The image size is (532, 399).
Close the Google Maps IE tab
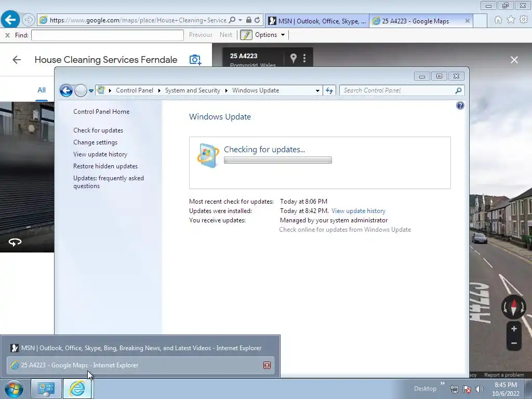click(467, 21)
